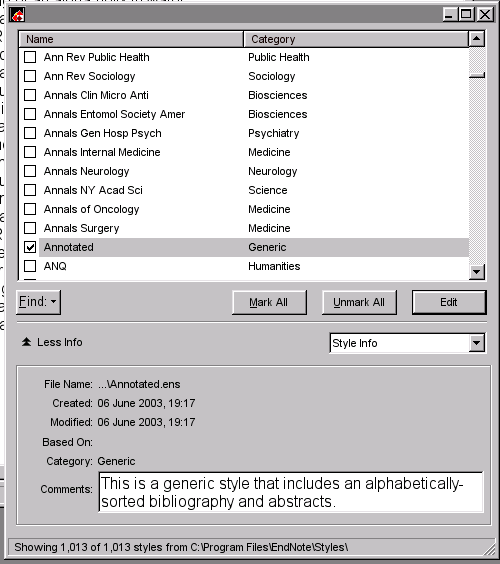The image size is (500, 564).
Task: Select the Annals Internal Medicine style
Action: pyautogui.click(x=102, y=152)
